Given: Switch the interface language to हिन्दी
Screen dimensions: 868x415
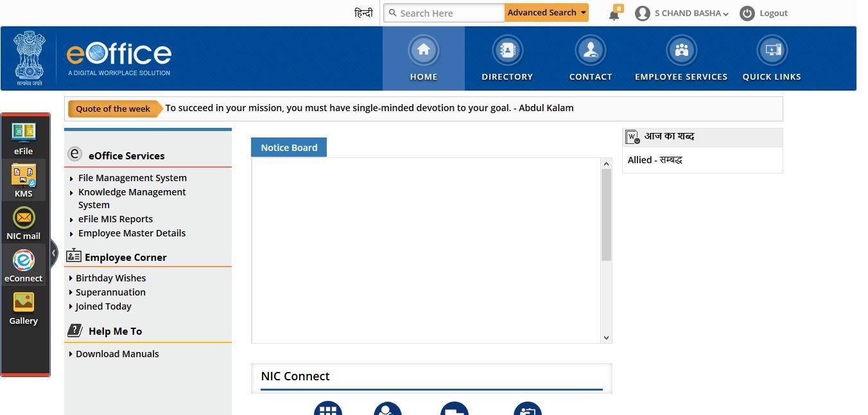Looking at the screenshot, I should (x=364, y=13).
